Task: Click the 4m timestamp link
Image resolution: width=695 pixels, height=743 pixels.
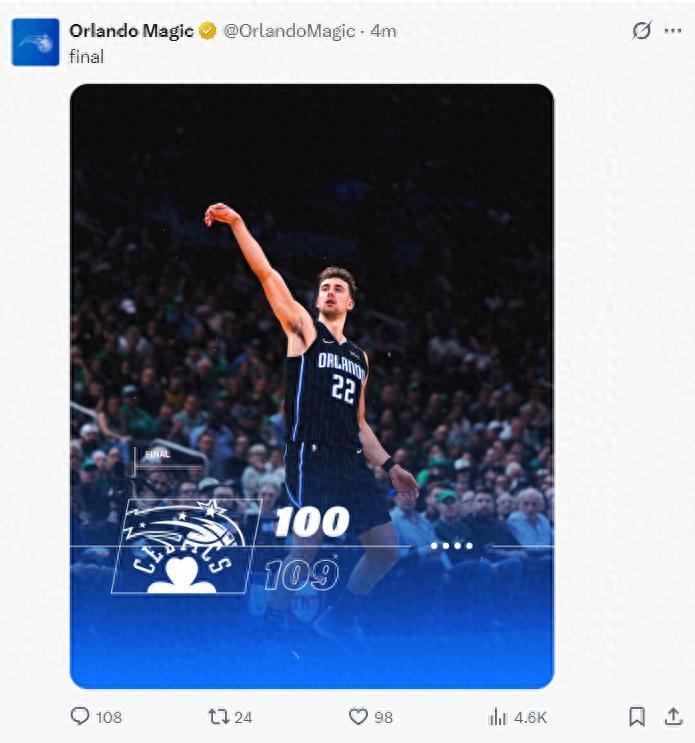Action: pyautogui.click(x=384, y=31)
